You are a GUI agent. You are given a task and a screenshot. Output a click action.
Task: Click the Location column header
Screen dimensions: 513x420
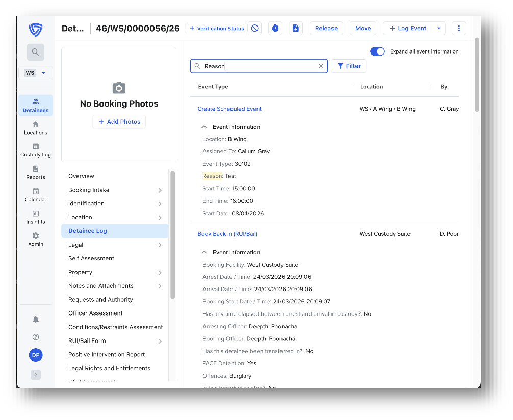tap(371, 87)
